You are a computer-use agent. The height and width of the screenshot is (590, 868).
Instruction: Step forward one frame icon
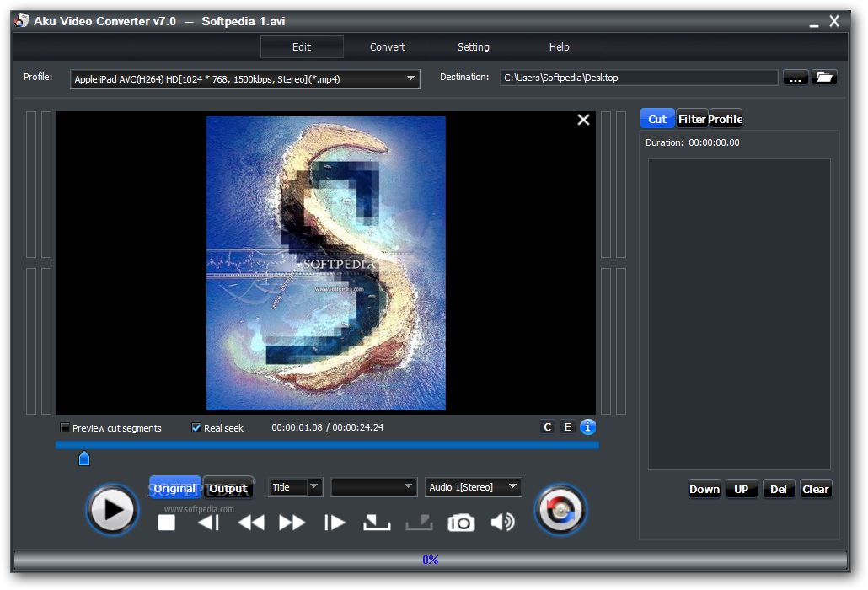[x=335, y=523]
